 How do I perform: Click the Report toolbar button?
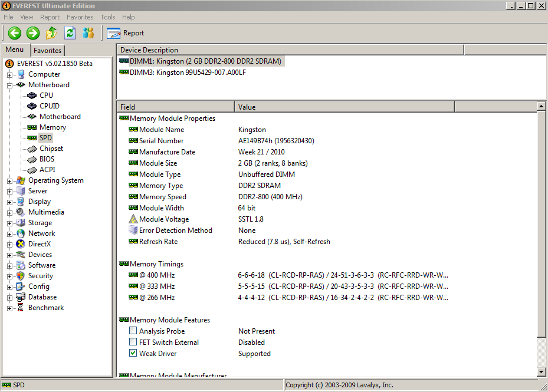click(x=126, y=33)
